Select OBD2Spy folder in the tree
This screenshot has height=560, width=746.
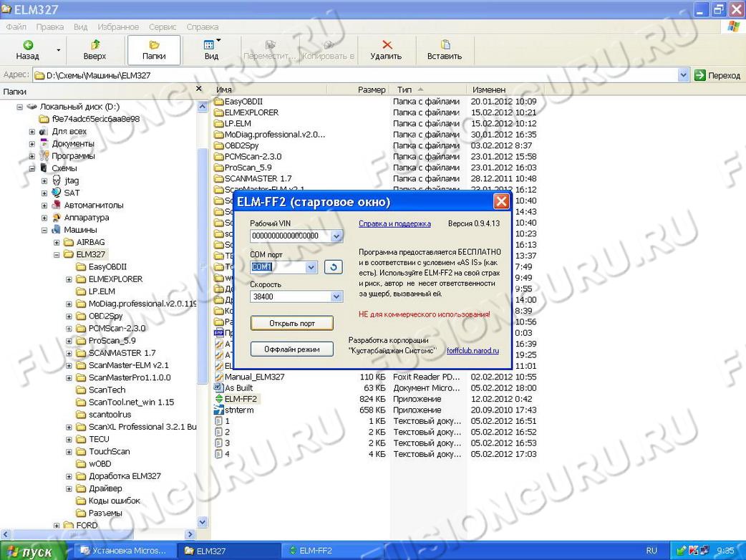coord(106,316)
